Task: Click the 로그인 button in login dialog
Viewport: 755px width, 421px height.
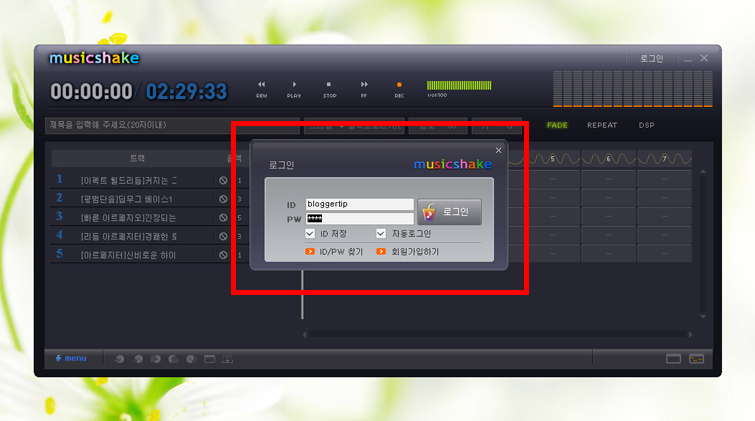Action: [449, 212]
